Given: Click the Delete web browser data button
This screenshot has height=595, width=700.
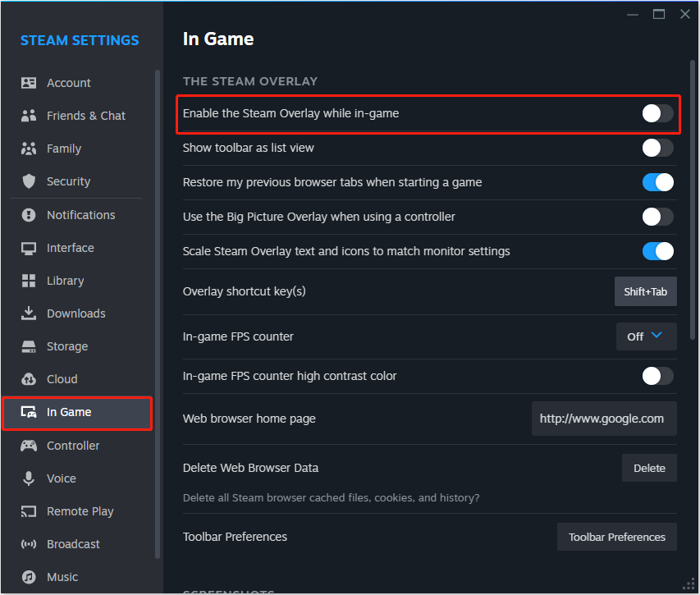Looking at the screenshot, I should coord(649,468).
